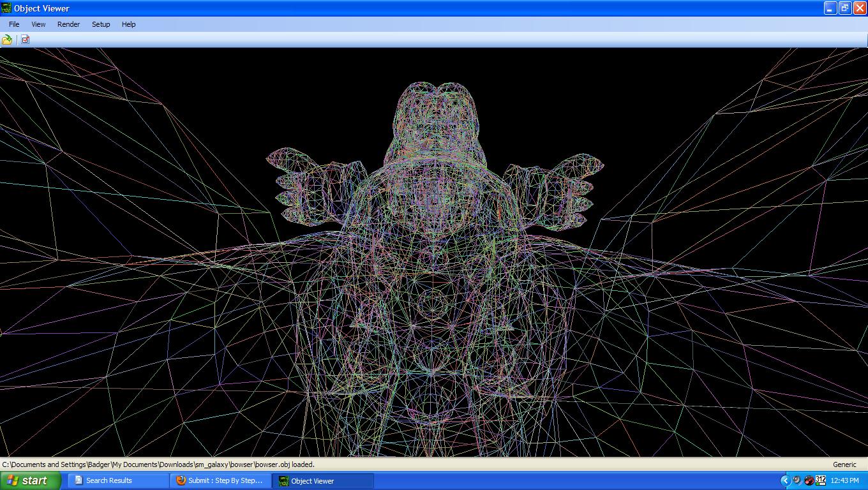Click the open file folder toolbar icon

coord(7,40)
